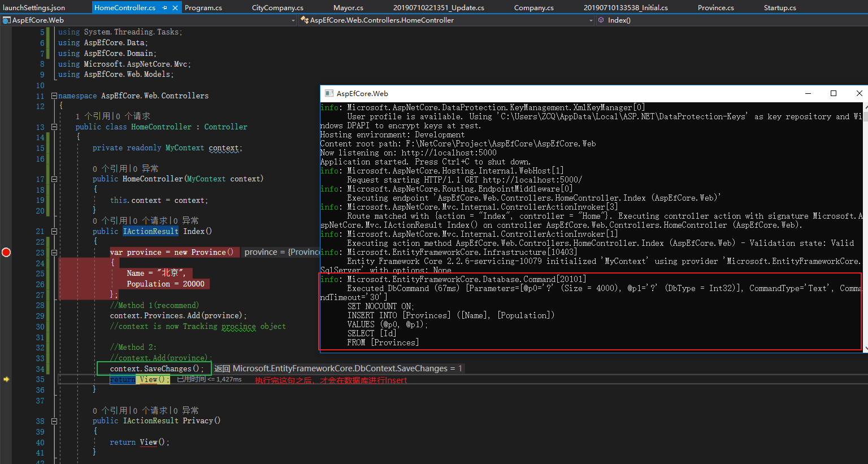Click the red breakpoint marker on line 23
Image resolution: width=868 pixels, height=464 pixels.
point(6,253)
